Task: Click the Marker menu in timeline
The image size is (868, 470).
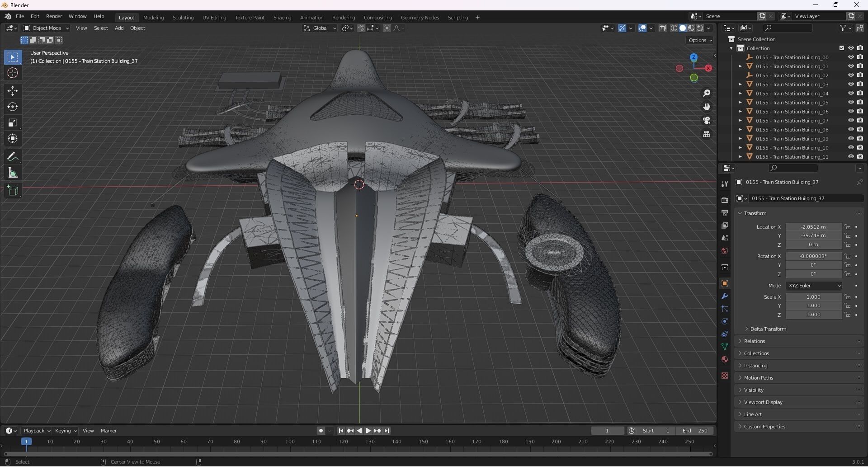Action: tap(108, 431)
